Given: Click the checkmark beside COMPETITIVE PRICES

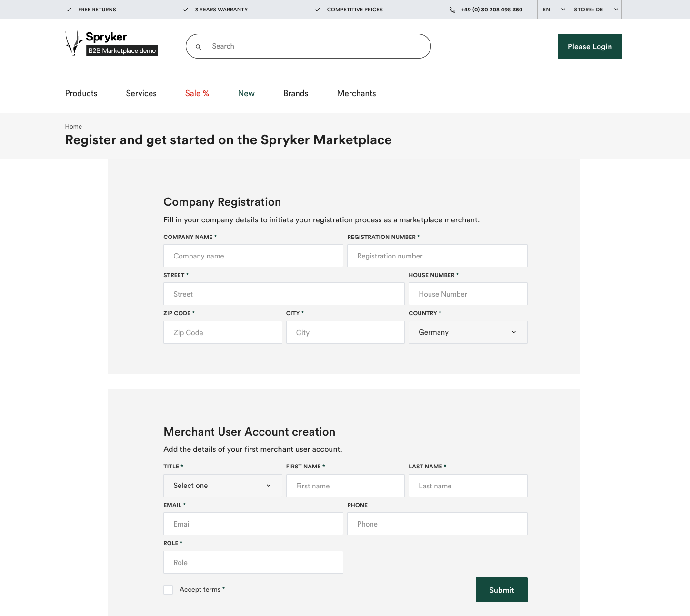Looking at the screenshot, I should (317, 9).
